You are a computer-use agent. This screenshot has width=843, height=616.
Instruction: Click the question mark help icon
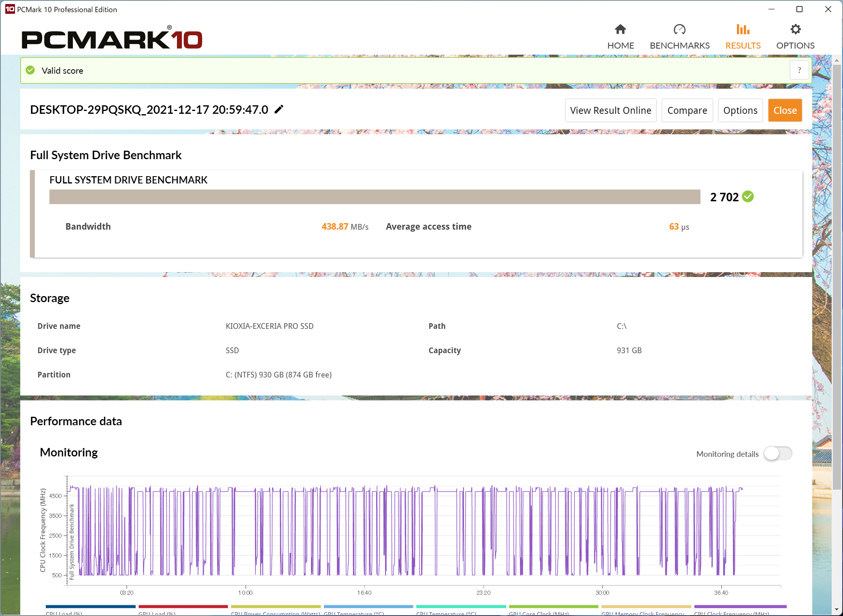click(799, 70)
